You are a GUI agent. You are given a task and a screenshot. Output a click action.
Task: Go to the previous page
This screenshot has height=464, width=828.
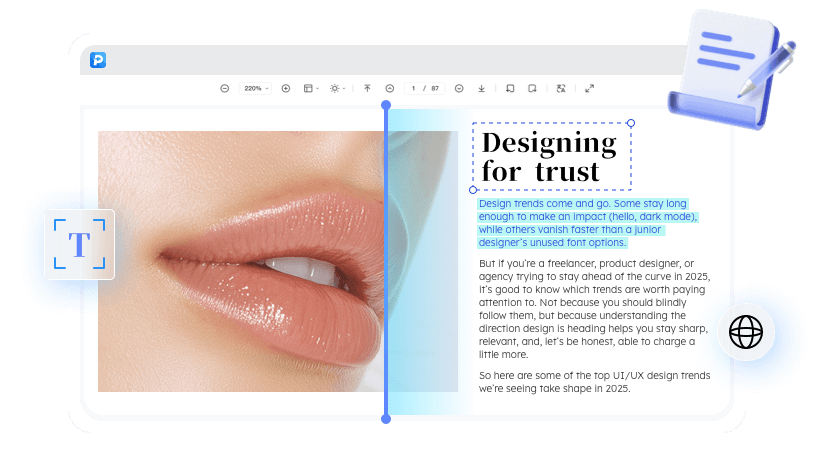[x=390, y=88]
